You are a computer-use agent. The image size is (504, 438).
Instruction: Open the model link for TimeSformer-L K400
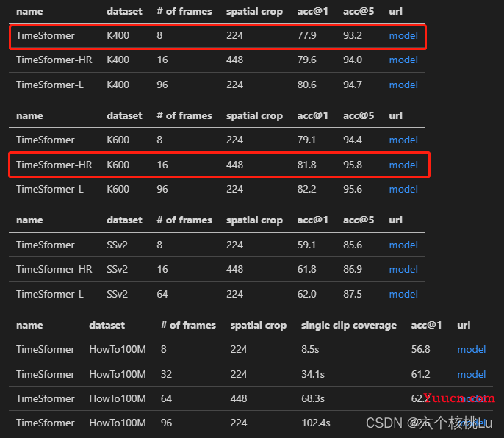click(403, 85)
